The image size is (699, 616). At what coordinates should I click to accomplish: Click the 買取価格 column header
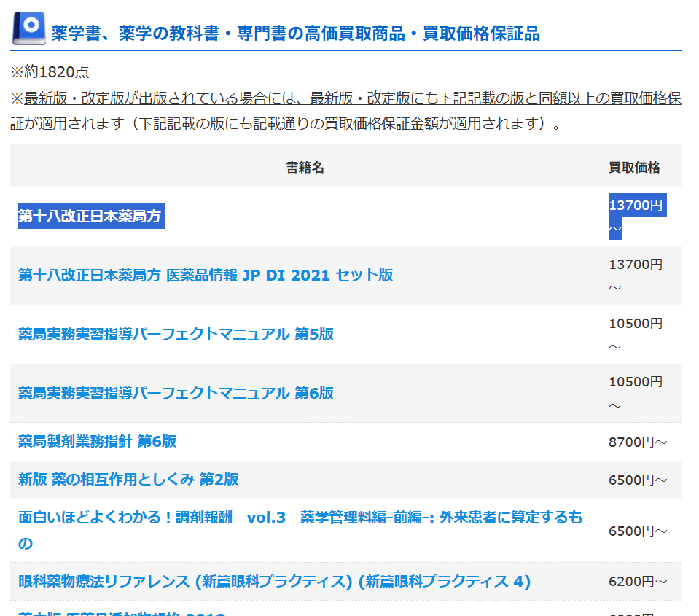(634, 168)
